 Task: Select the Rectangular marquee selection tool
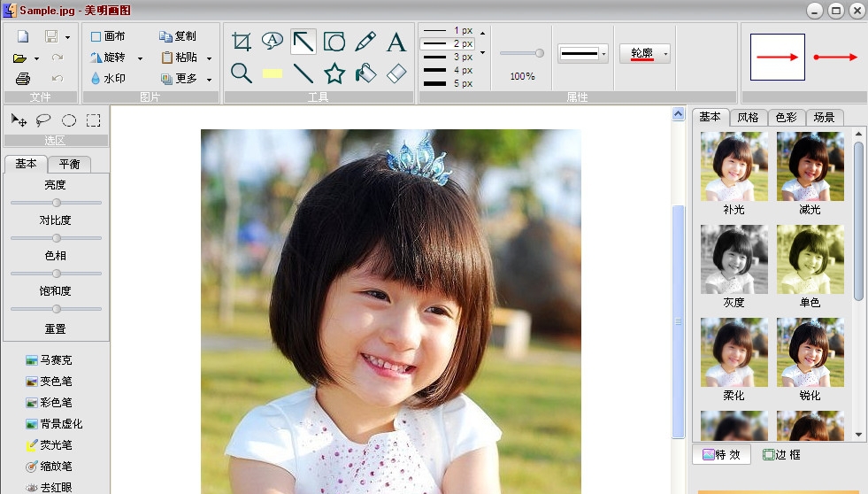[x=93, y=120]
